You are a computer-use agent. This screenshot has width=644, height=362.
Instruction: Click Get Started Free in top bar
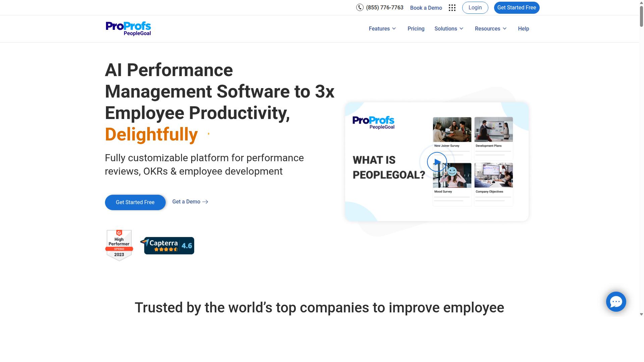[x=517, y=8]
